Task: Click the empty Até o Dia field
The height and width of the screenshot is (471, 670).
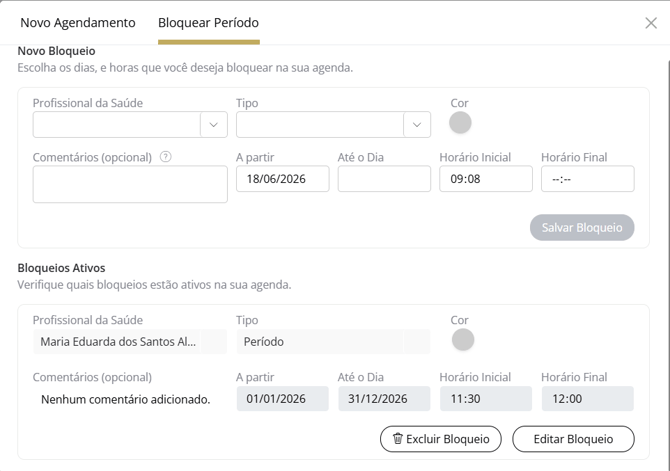Action: [384, 179]
